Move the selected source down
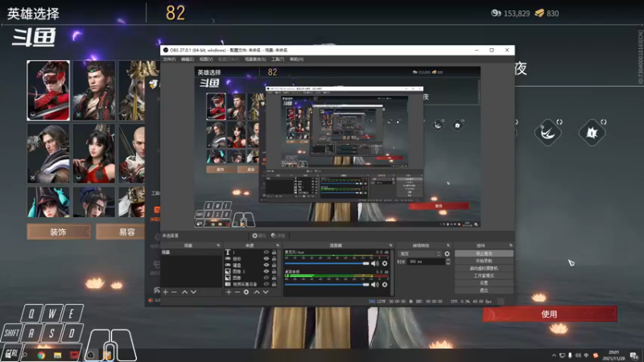 [x=266, y=292]
